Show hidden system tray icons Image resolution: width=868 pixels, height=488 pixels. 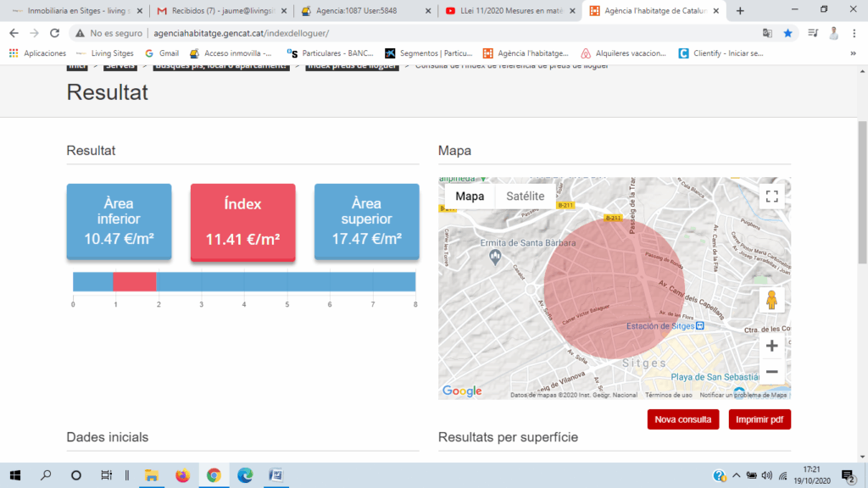click(x=737, y=475)
